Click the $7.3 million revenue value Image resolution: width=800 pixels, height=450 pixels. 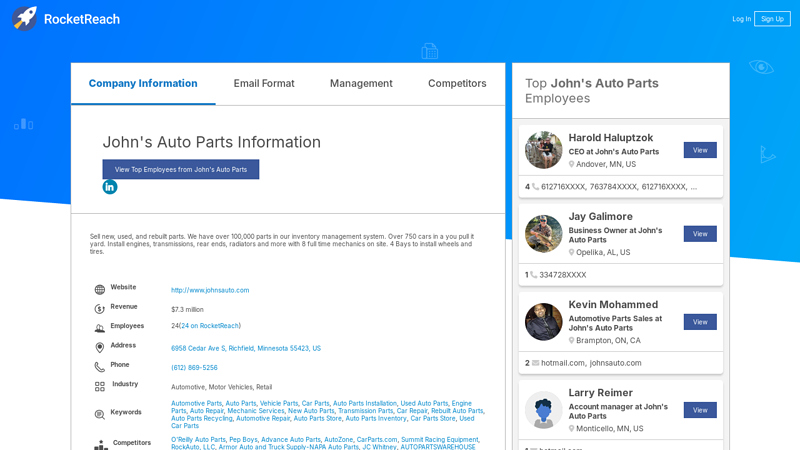pyautogui.click(x=187, y=310)
